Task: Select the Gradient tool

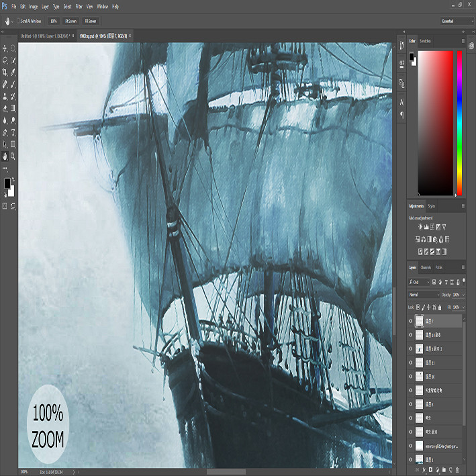Action: point(13,108)
